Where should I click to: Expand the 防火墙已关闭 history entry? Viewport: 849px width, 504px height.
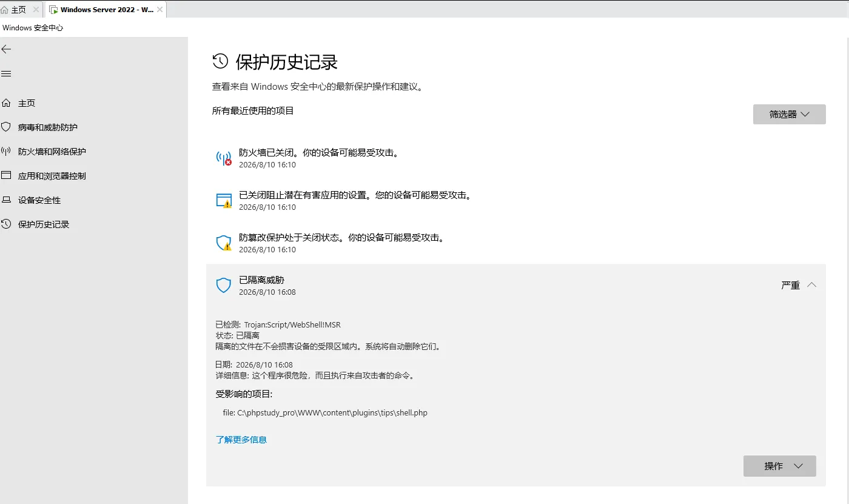(x=515, y=158)
